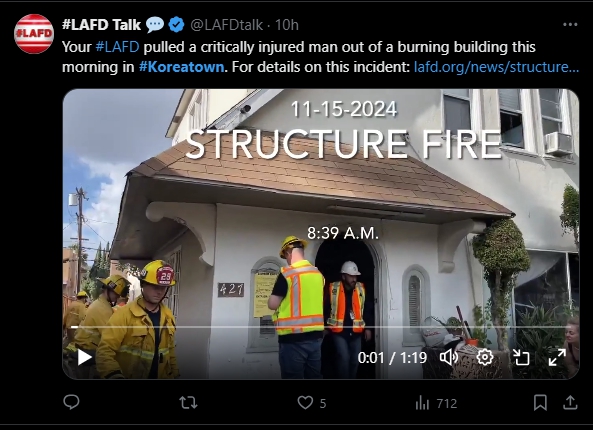593x430 pixels.
Task: Open the @LAFDtalk handle
Action: (x=226, y=25)
